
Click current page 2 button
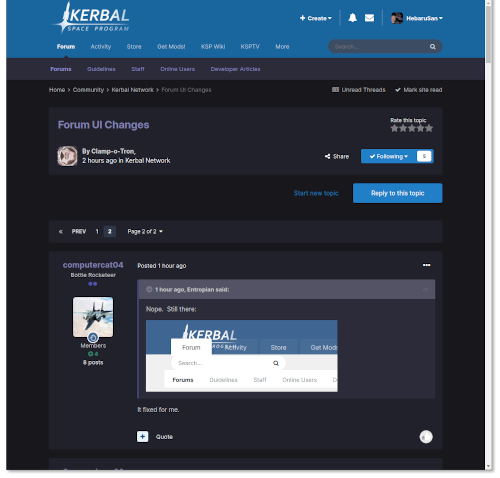point(109,231)
